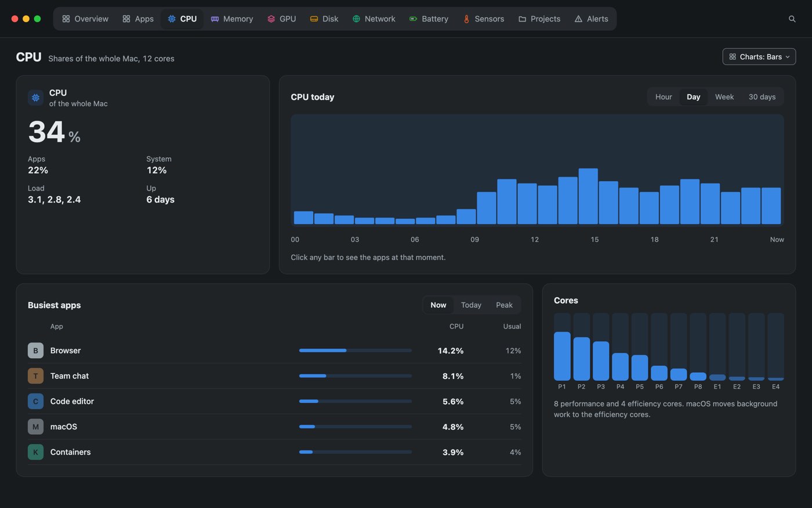The height and width of the screenshot is (508, 812).
Task: Select Now in Busiest apps
Action: [x=438, y=305]
